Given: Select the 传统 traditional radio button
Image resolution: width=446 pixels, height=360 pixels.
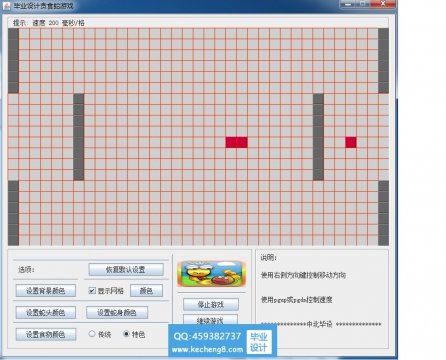Looking at the screenshot, I should 92,334.
